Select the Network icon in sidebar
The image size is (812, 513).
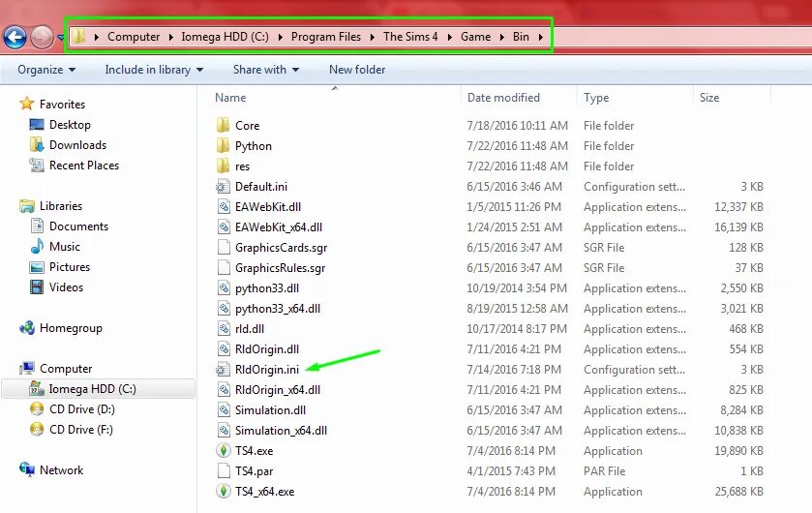[27, 469]
